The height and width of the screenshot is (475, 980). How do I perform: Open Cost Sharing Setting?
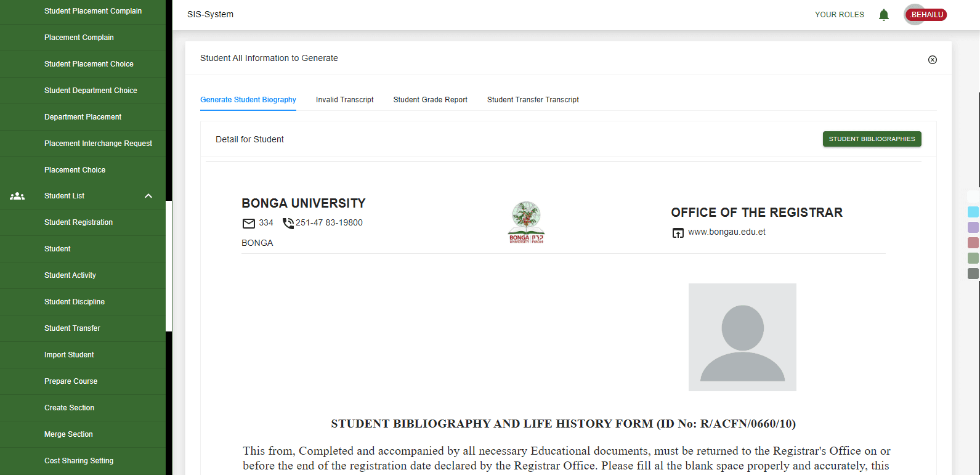[x=83, y=461]
